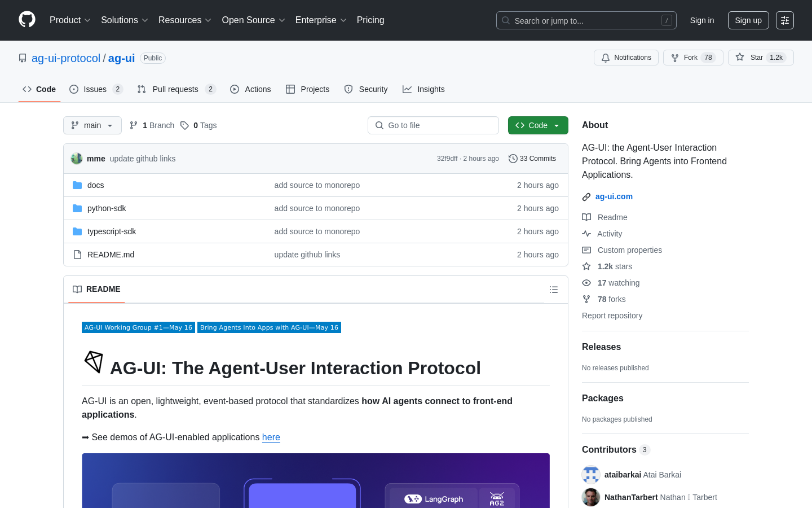Viewport: 812px width, 508px height.
Task: Select the README tab heading
Action: click(x=97, y=289)
